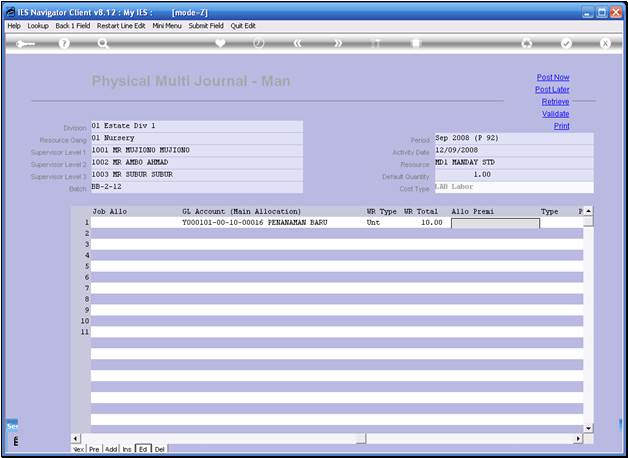Click the magnifier search icon
Viewport: 628px width, 458px height.
103,43
